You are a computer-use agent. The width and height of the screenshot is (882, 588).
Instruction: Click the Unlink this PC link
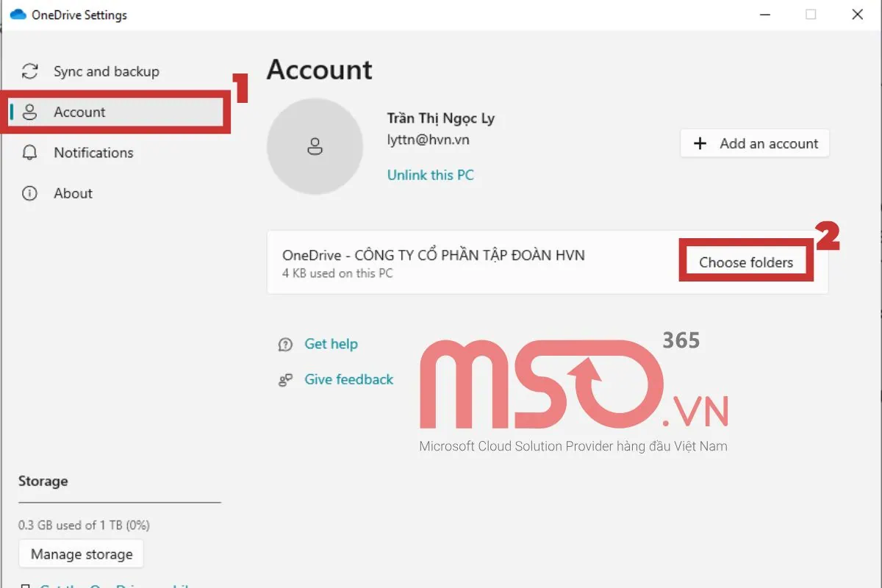click(x=430, y=175)
